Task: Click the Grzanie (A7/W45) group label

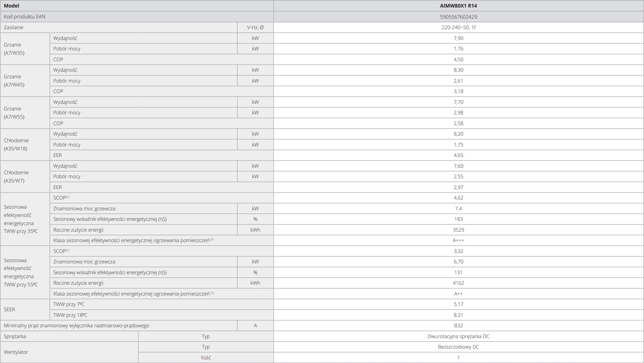Action: pos(14,81)
